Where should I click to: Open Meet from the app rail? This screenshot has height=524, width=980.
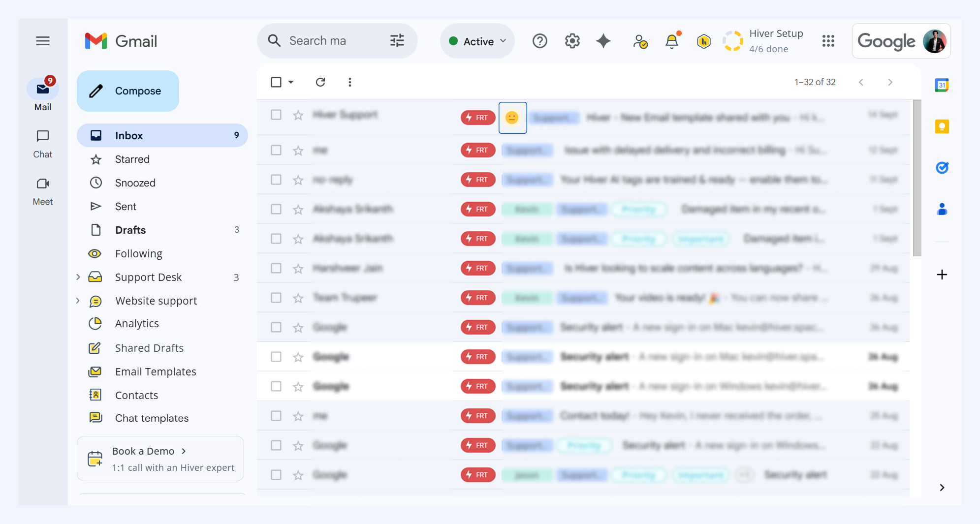click(x=43, y=191)
